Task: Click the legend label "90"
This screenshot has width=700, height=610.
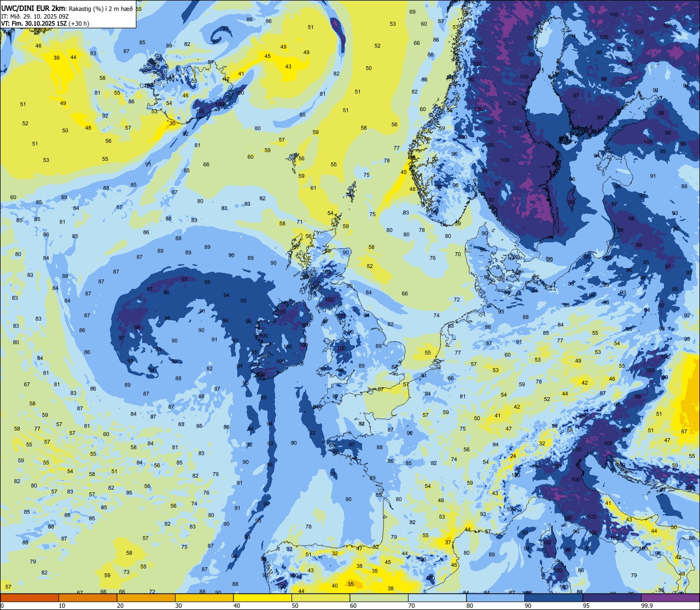Action: [x=528, y=606]
